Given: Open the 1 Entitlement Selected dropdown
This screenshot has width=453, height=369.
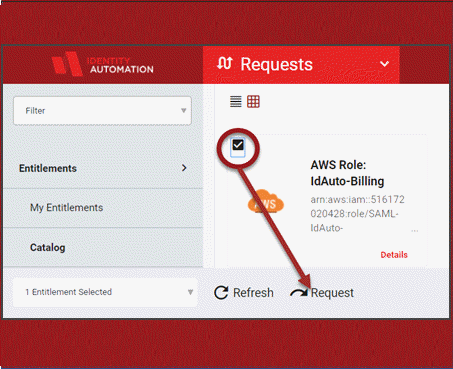Looking at the screenshot, I should pyautogui.click(x=105, y=292).
